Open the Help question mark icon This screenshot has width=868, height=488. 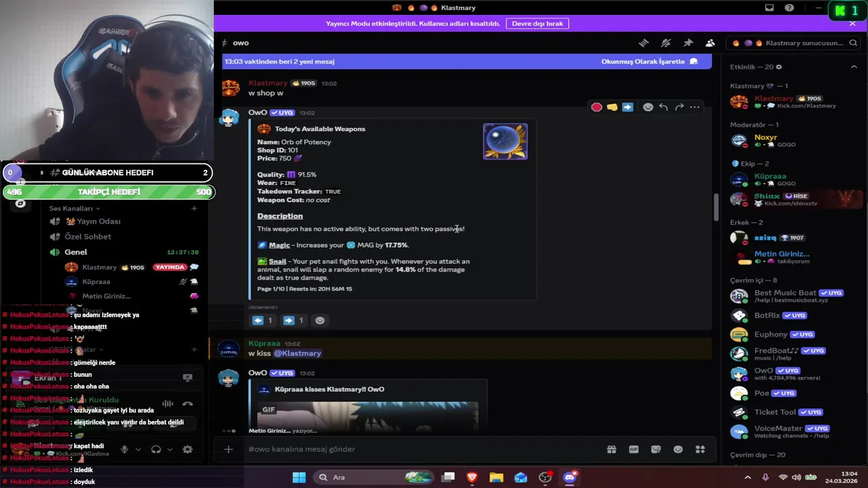[789, 8]
